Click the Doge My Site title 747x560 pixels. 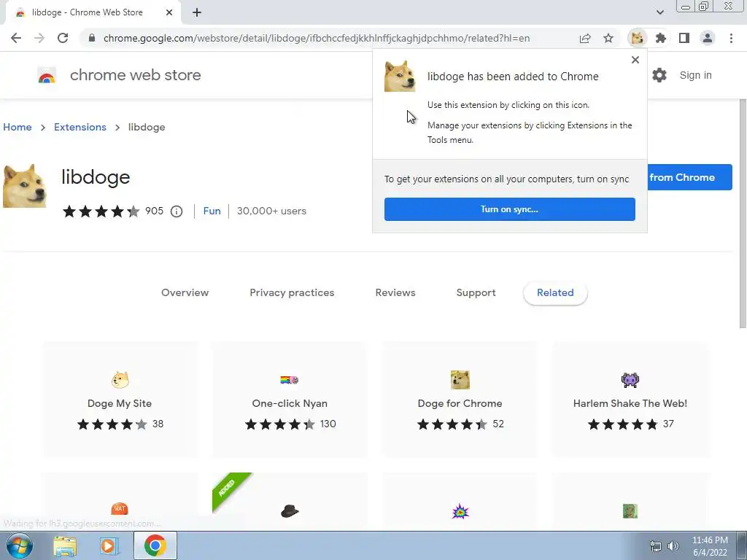[120, 403]
